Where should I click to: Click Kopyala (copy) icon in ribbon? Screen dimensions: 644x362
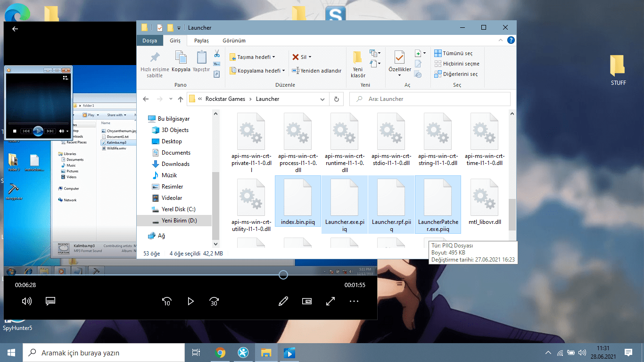click(181, 58)
